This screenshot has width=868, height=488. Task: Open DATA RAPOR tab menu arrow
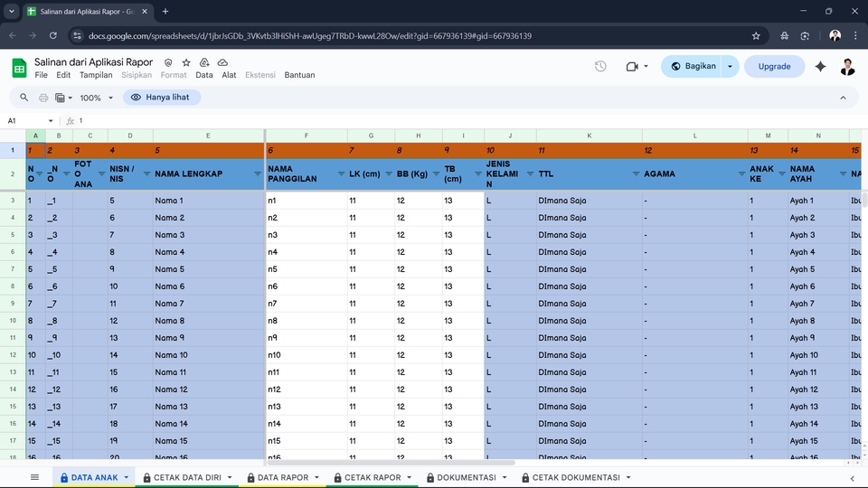click(316, 477)
